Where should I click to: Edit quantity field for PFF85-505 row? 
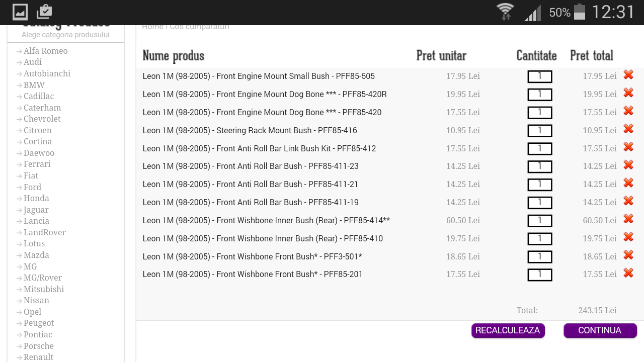click(540, 76)
